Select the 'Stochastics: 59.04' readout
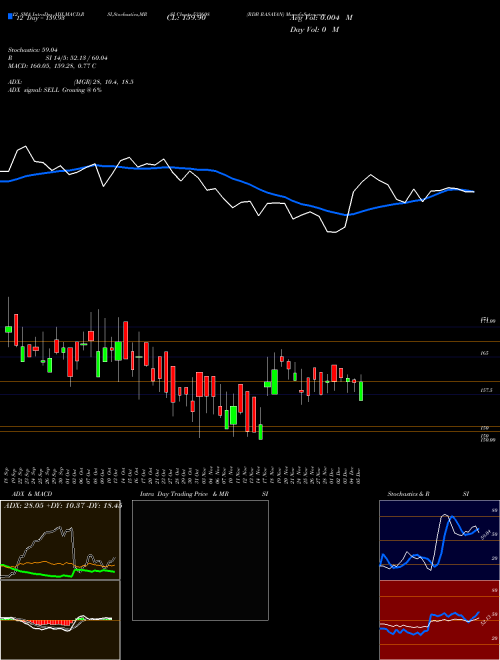 click(32, 50)
